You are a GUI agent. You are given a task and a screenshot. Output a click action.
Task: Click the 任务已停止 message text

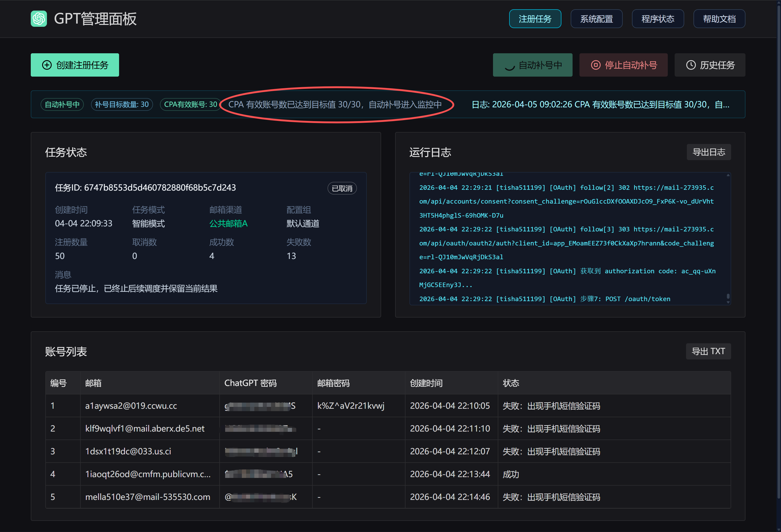click(x=136, y=288)
